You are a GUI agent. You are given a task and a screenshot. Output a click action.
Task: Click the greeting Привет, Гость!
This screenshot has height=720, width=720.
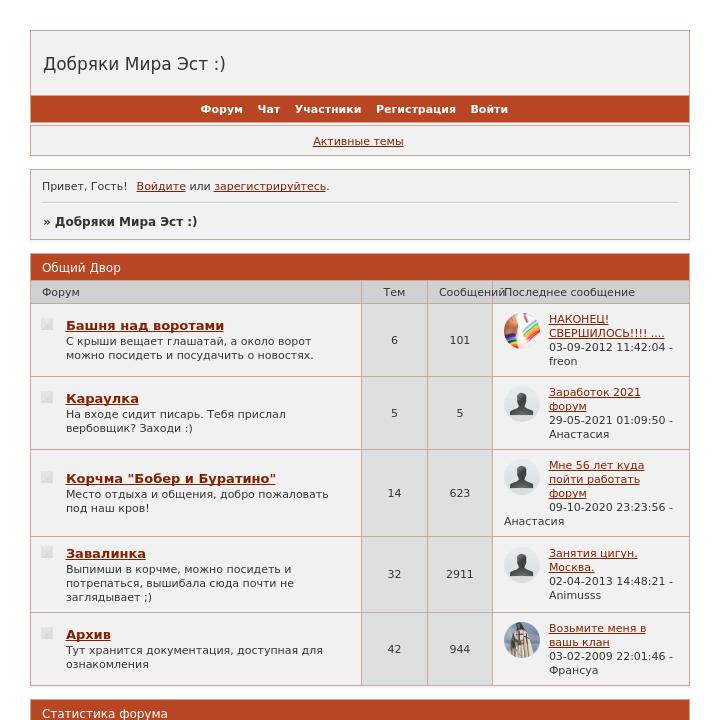click(x=84, y=186)
